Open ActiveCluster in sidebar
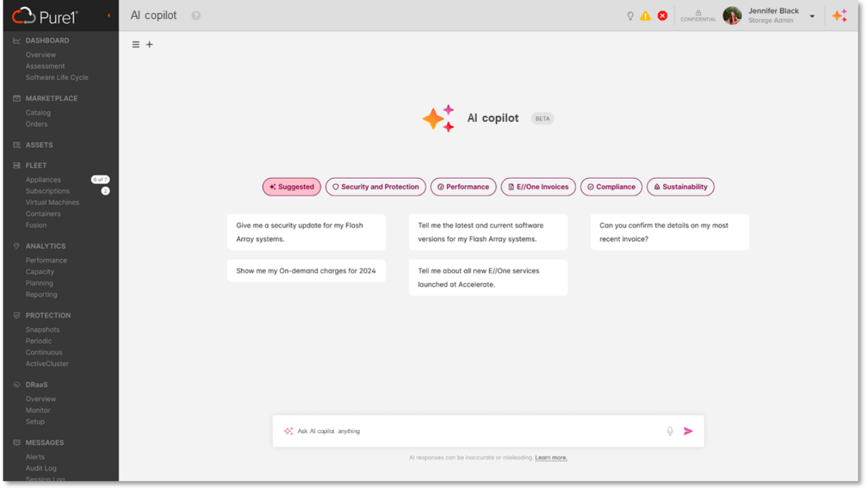This screenshot has height=488, width=868. pyautogui.click(x=47, y=364)
